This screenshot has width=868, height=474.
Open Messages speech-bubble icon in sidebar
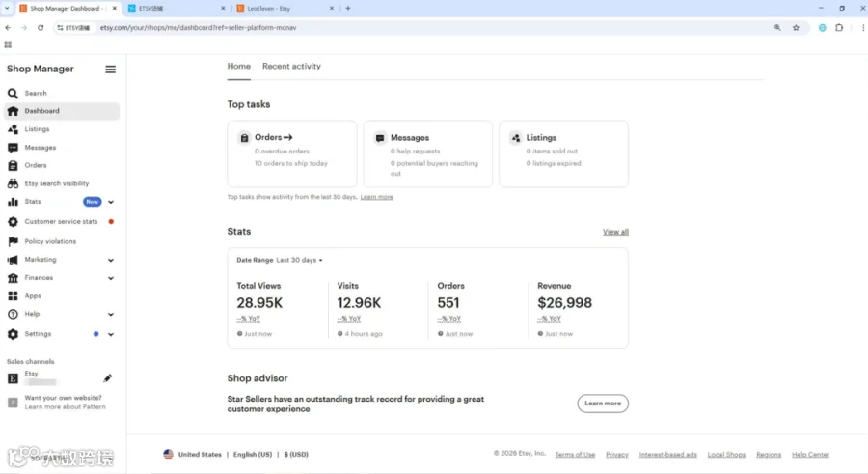tap(13, 148)
